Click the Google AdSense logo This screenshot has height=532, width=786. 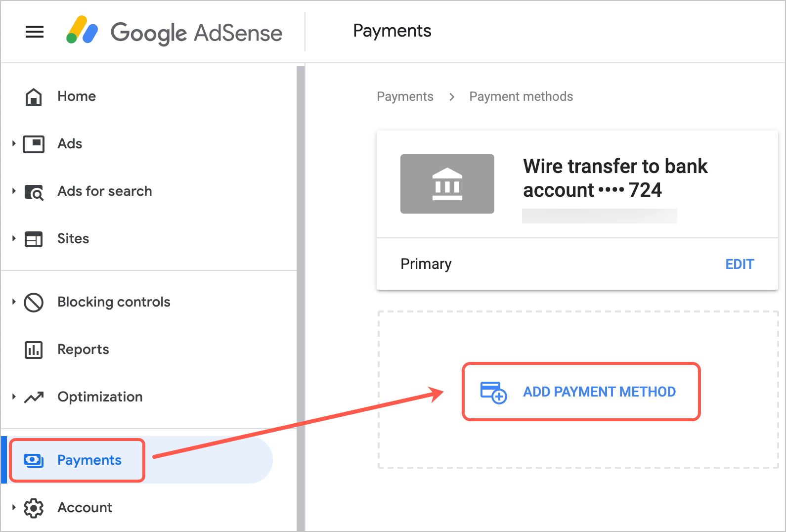point(174,32)
